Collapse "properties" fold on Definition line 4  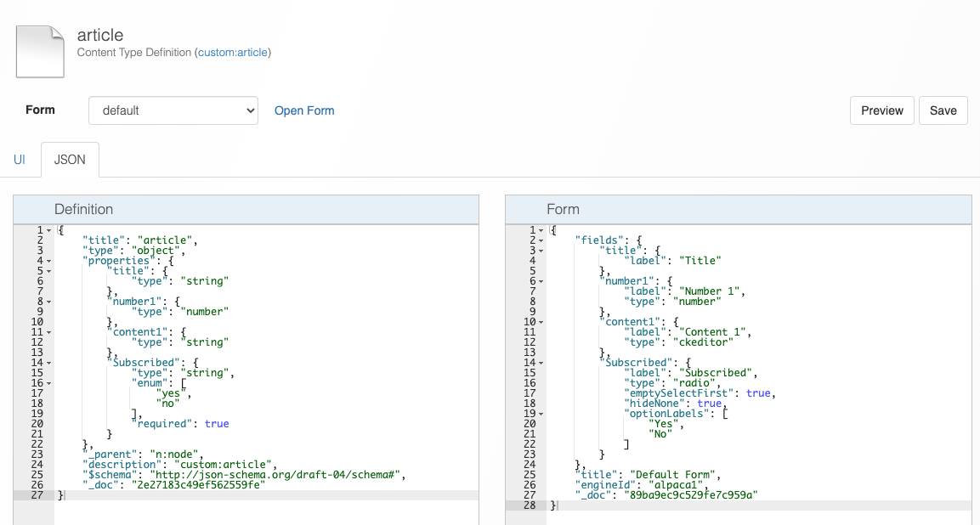[48, 262]
